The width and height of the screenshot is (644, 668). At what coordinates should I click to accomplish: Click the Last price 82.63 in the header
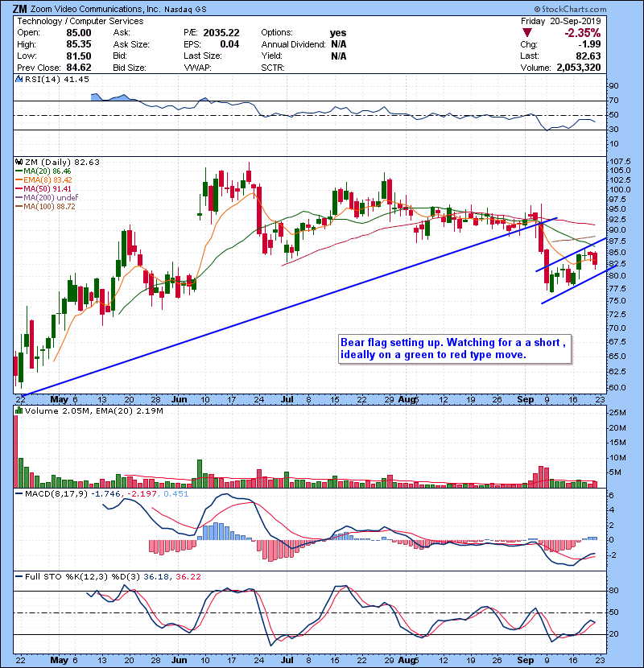pos(588,56)
